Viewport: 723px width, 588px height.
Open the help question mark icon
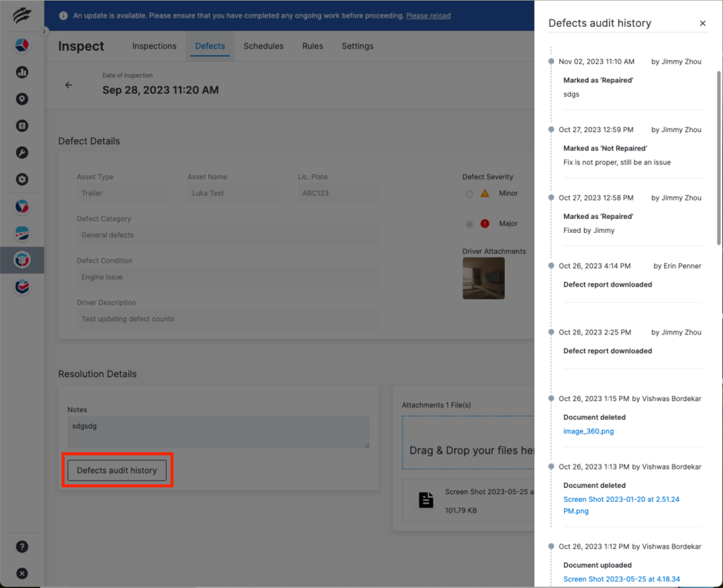pos(22,546)
